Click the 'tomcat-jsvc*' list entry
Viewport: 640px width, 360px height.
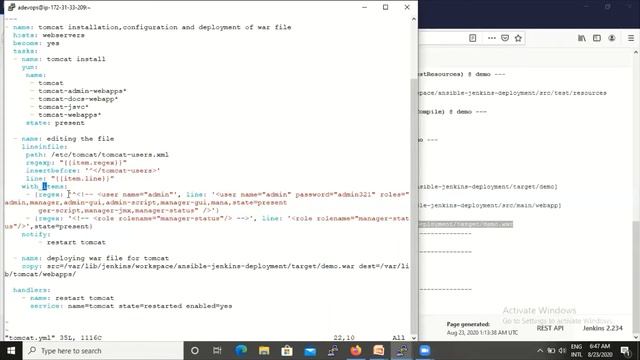tap(63, 107)
